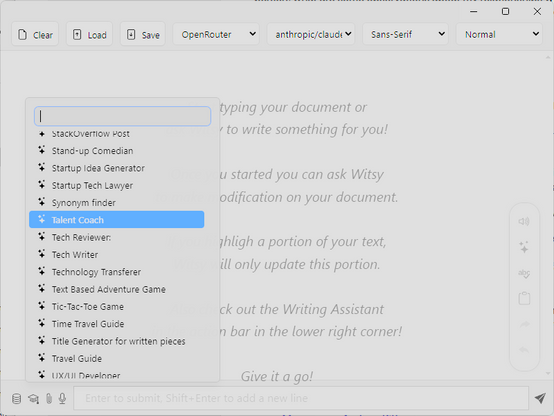This screenshot has height=416, width=554.
Task: Click the Save button
Action: (143, 35)
